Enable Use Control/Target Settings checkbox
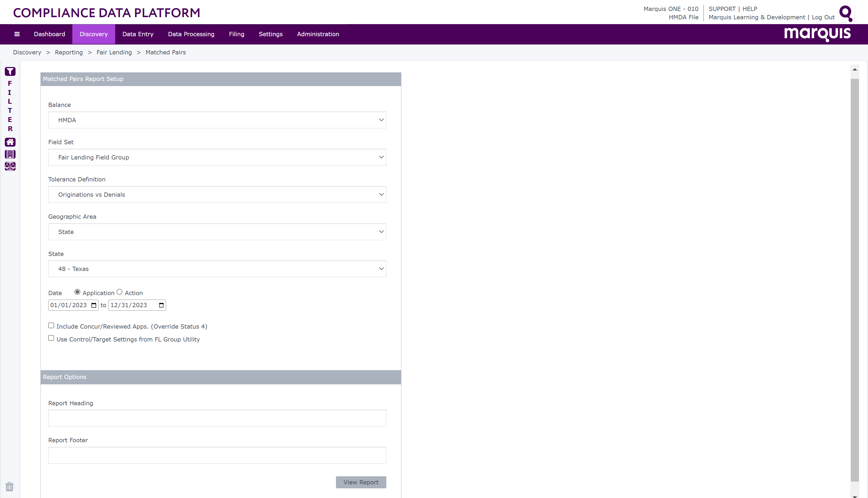This screenshot has height=498, width=868. (x=51, y=338)
